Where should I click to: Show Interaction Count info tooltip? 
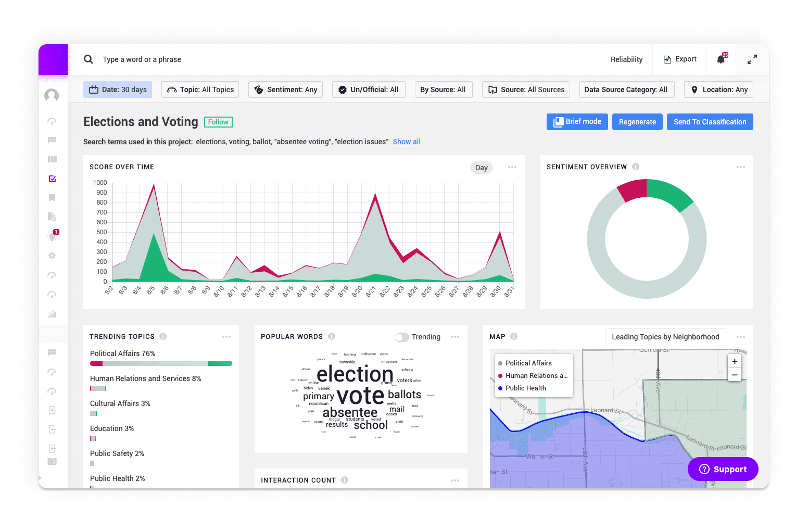345,480
